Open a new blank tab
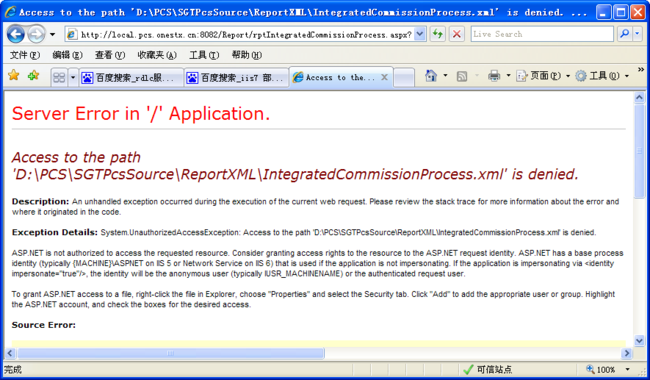 pos(404,77)
